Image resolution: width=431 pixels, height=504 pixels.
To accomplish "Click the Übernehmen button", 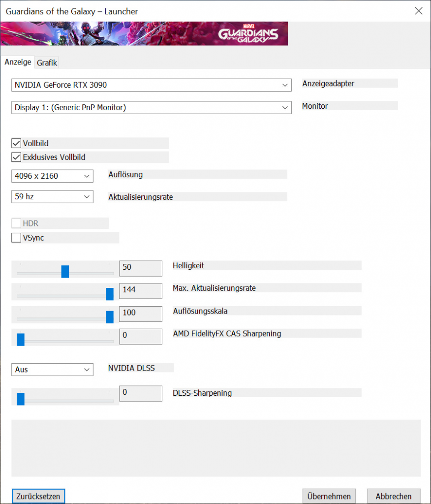I will pos(329,496).
